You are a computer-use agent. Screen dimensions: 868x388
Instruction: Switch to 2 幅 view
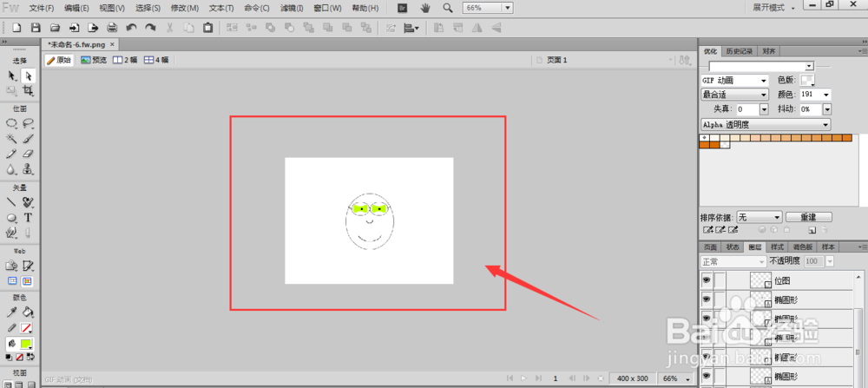click(x=125, y=60)
